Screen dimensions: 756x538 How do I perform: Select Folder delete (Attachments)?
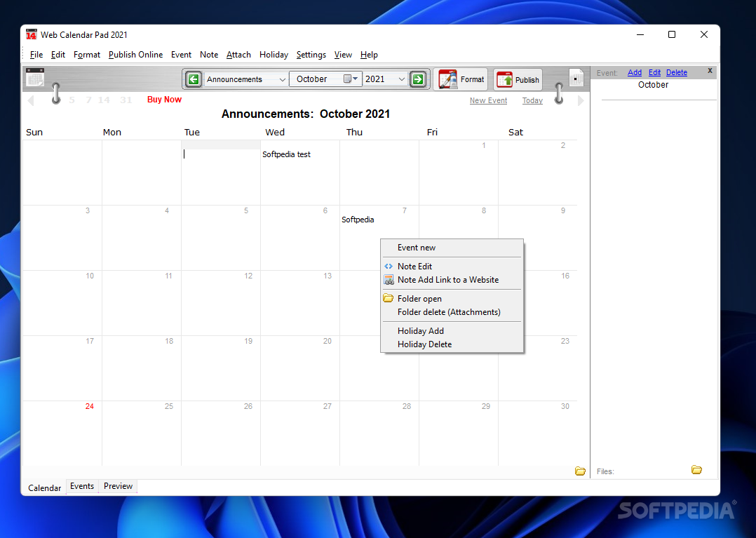[452, 312]
